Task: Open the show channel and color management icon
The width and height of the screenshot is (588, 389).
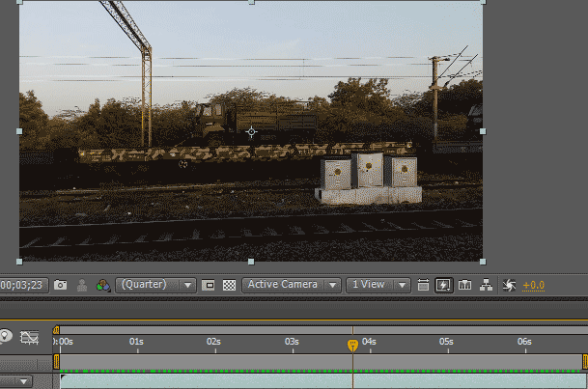Action: click(103, 285)
